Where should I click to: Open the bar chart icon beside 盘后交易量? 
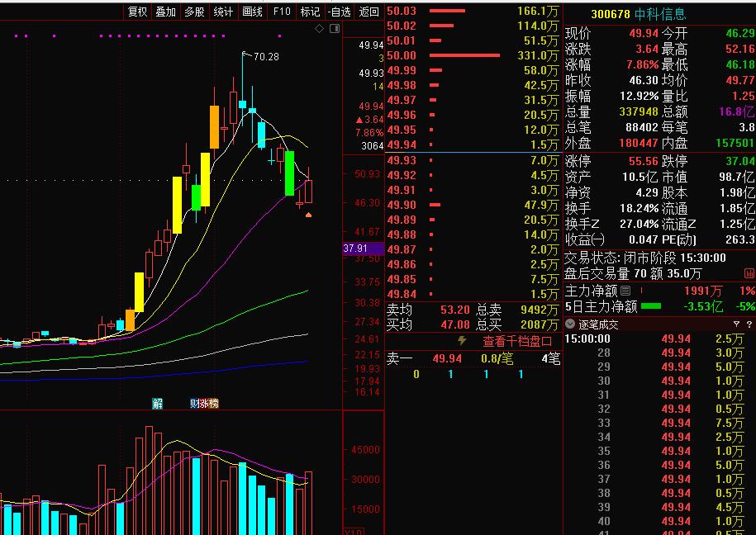[x=749, y=273]
